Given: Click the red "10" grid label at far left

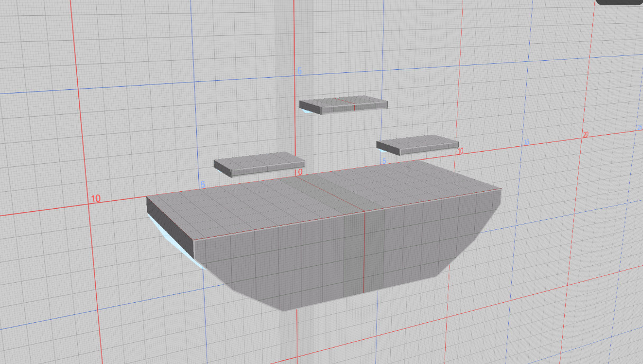Looking at the screenshot, I should pyautogui.click(x=95, y=199).
